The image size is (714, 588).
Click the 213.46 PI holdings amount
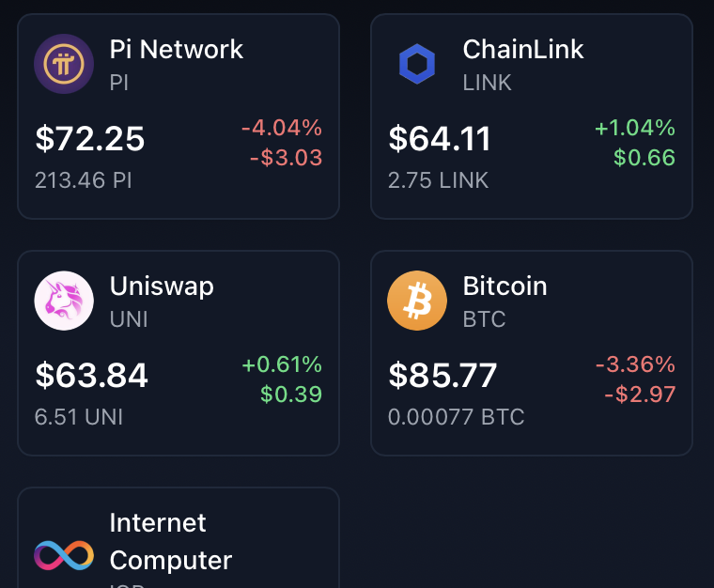84,180
